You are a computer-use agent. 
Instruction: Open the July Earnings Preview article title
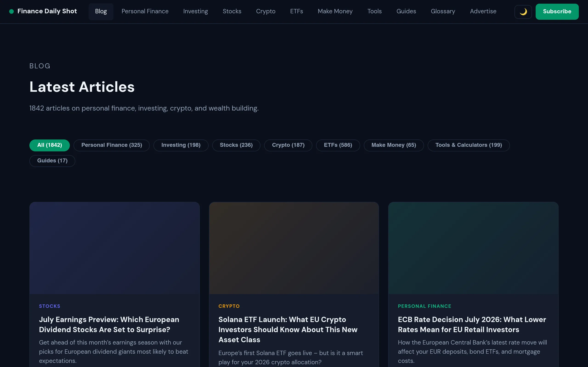click(109, 324)
